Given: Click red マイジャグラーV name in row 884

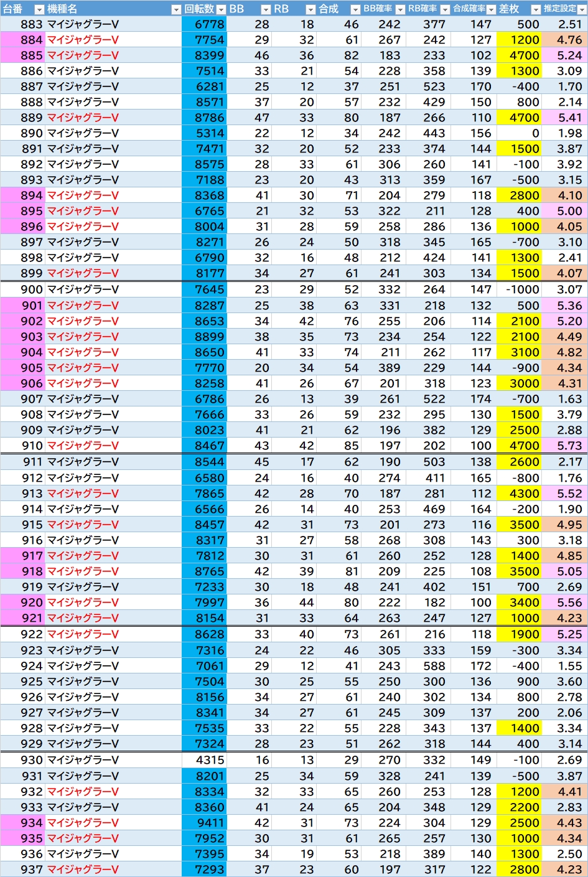Looking at the screenshot, I should point(83,40).
